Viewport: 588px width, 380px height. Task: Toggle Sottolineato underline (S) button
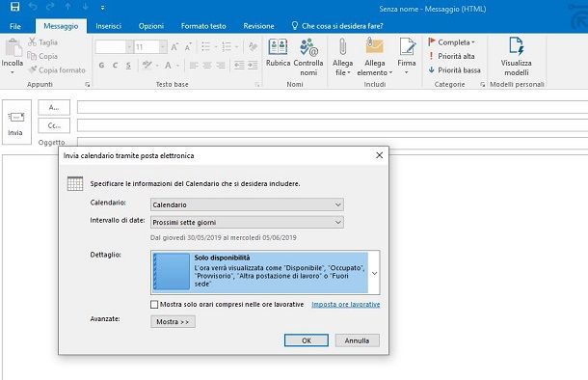coord(128,66)
